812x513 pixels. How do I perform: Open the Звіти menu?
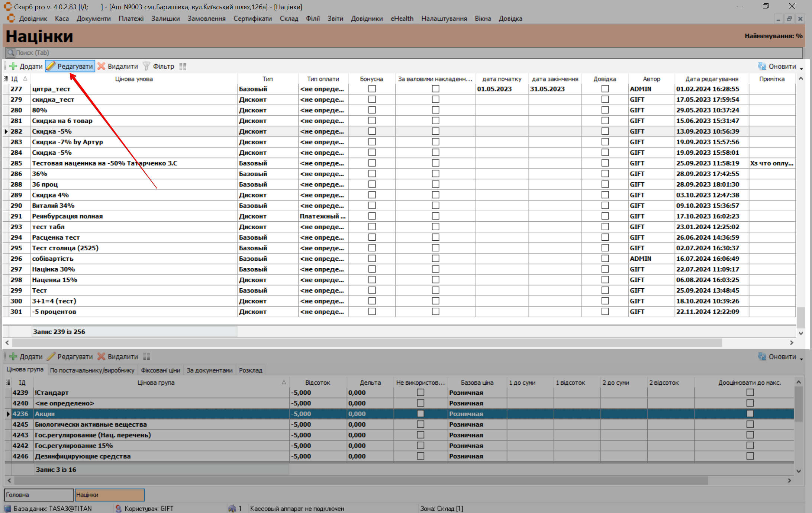click(335, 19)
